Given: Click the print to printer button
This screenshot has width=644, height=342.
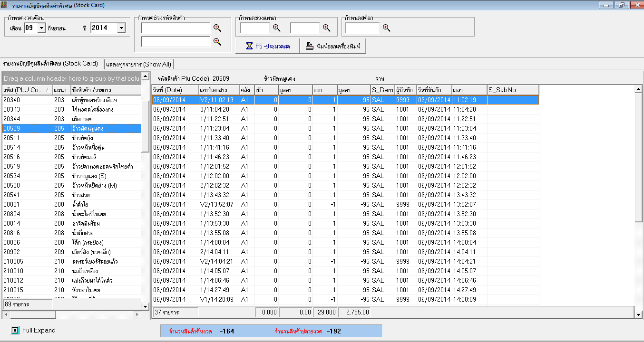Looking at the screenshot, I should click(x=333, y=46).
